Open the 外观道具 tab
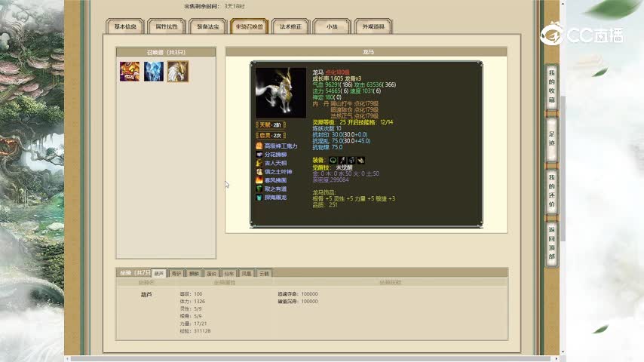Viewport: 644px width, 362px height. pyautogui.click(x=373, y=26)
